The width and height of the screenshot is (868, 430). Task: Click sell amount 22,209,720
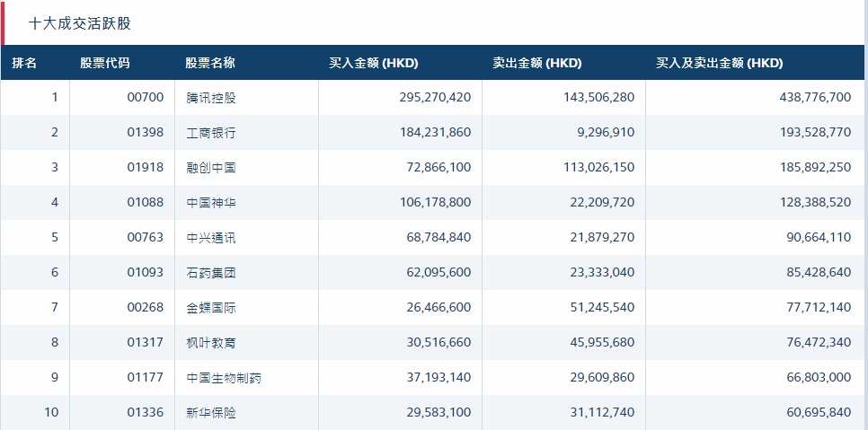click(602, 202)
